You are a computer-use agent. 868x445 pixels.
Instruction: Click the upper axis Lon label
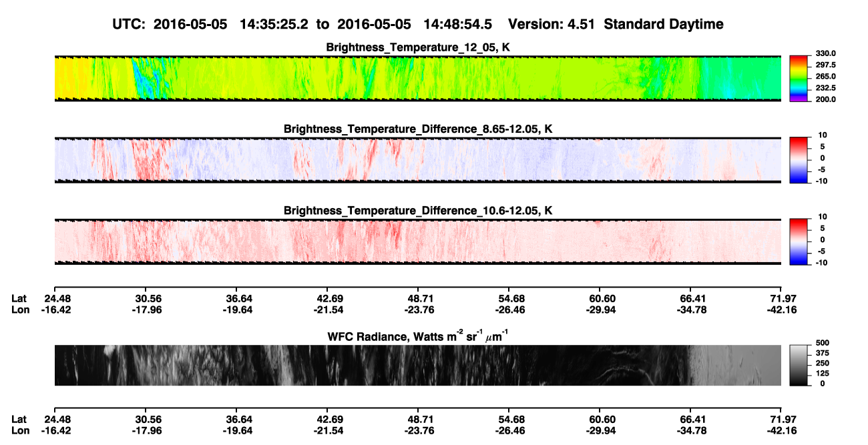[x=20, y=310]
